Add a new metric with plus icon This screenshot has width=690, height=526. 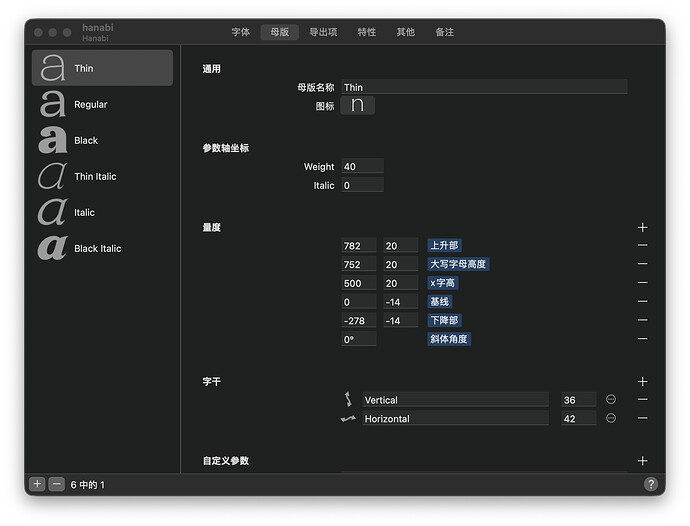642,227
